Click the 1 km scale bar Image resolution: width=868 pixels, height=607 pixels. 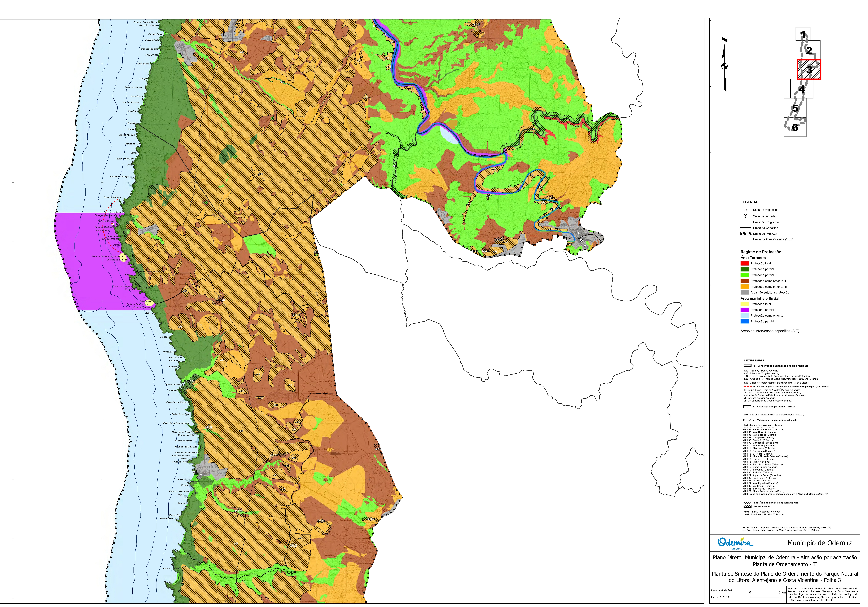[x=765, y=597]
